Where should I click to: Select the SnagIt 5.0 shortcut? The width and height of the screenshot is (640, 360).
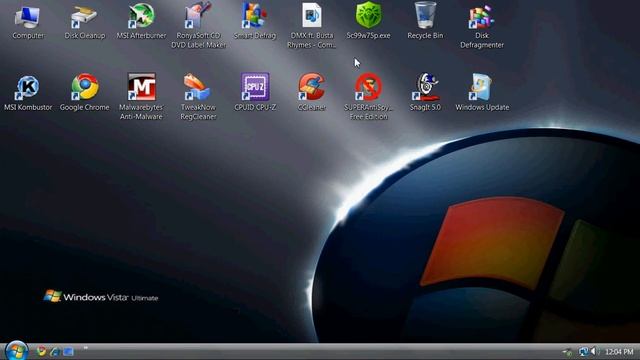(x=425, y=93)
